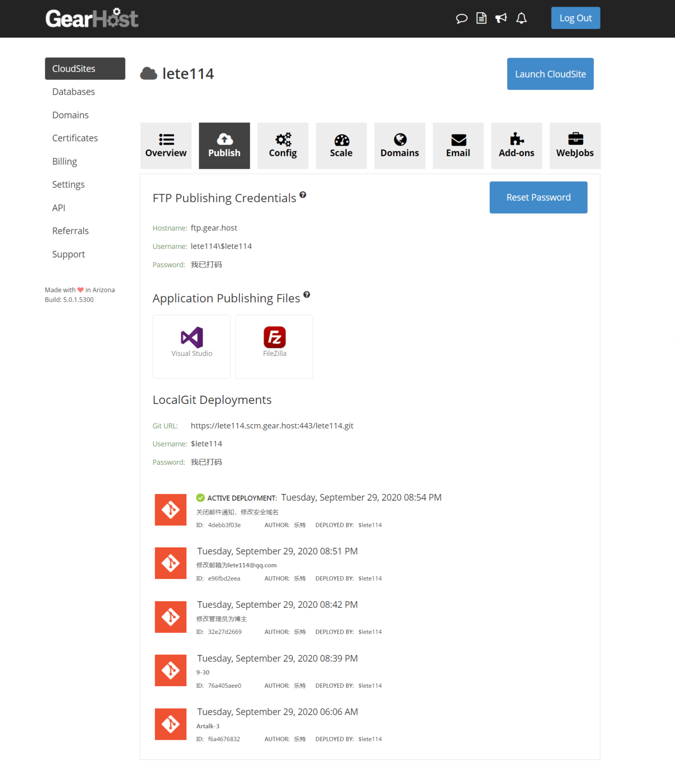Click the documentation page icon in header
This screenshot has height=784, width=675.
click(481, 18)
